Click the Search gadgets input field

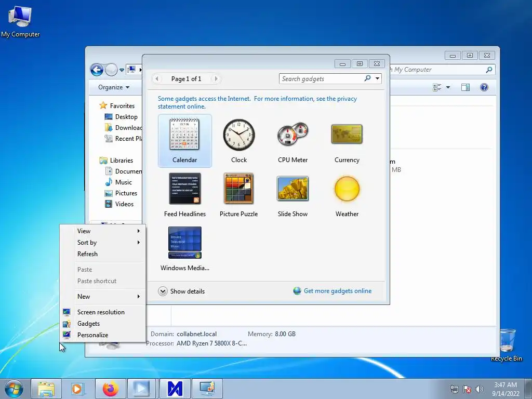(x=321, y=79)
